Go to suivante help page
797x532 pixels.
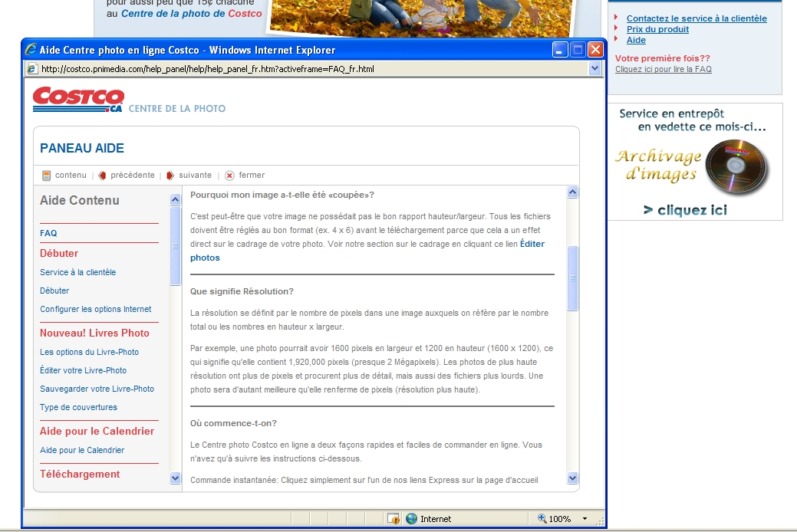point(195,176)
